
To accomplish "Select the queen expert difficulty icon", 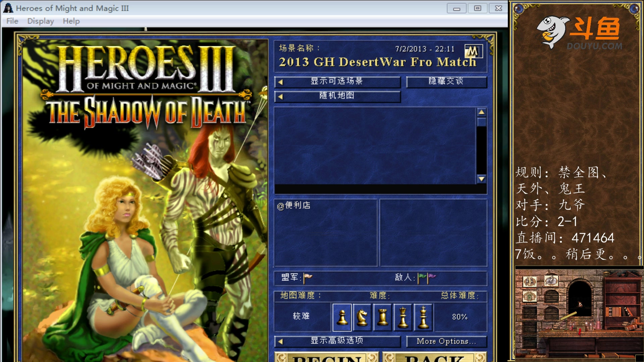I will pos(403,317).
